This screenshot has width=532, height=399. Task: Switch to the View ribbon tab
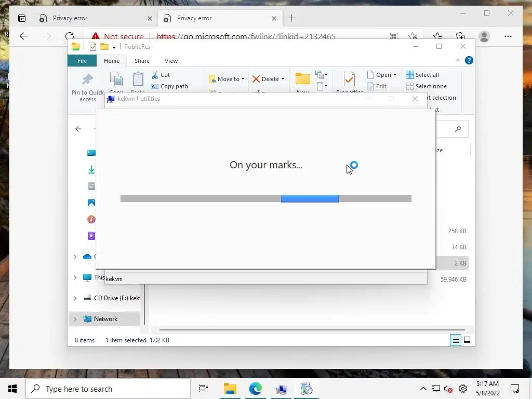[x=171, y=61]
